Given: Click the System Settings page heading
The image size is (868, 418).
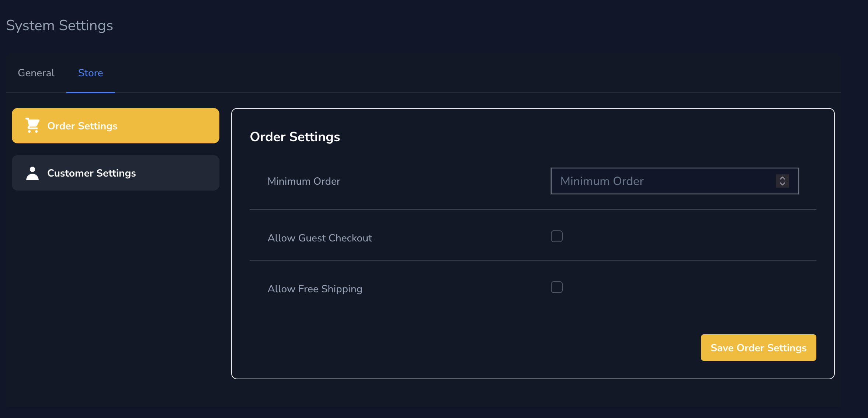Looking at the screenshot, I should click(x=59, y=25).
